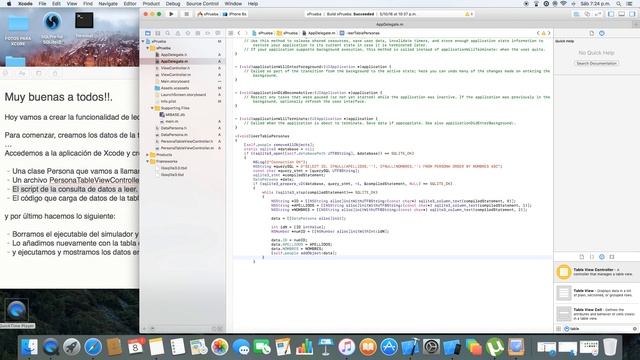This screenshot has height=360, width=640.
Task: Open the Editor menu
Action: coord(130,4)
